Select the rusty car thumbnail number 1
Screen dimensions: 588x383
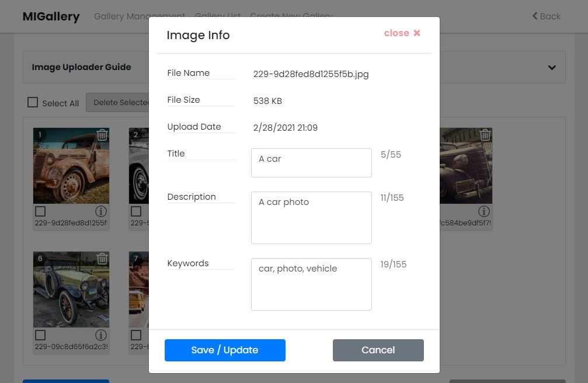pyautogui.click(x=71, y=166)
